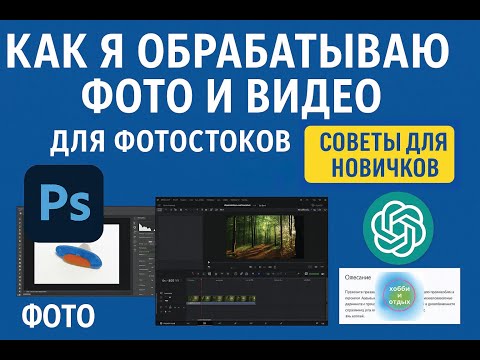Viewport: 480px width, 360px height.
Task: Click the Photoshop Ps logo
Action: (x=64, y=203)
